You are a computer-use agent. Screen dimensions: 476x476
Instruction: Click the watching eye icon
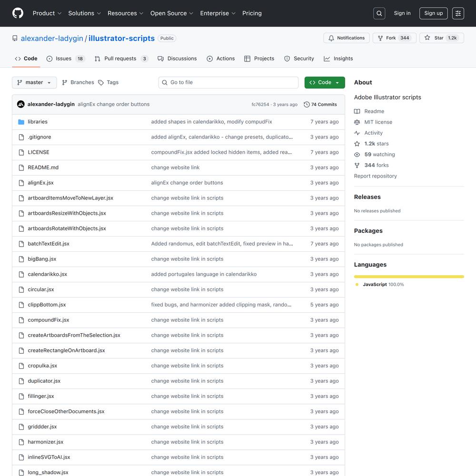click(357, 155)
